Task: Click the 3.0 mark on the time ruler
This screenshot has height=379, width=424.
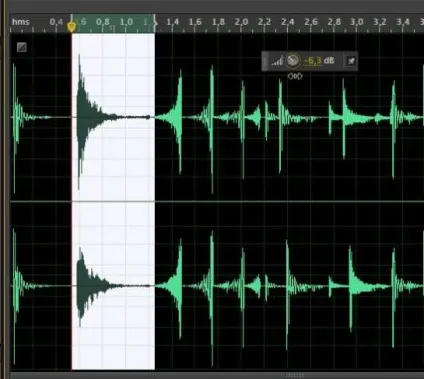Action: point(356,22)
